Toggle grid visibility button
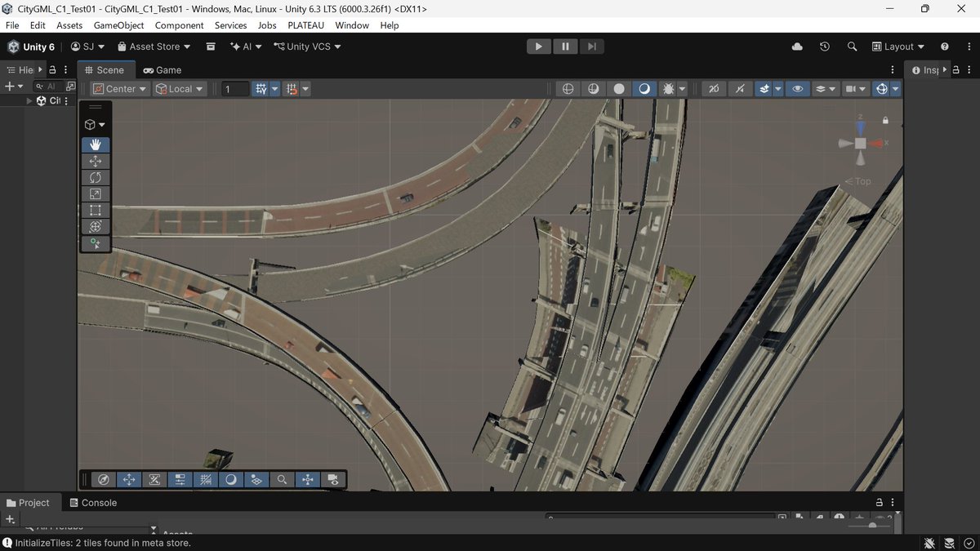The width and height of the screenshot is (980, 551). click(x=261, y=89)
